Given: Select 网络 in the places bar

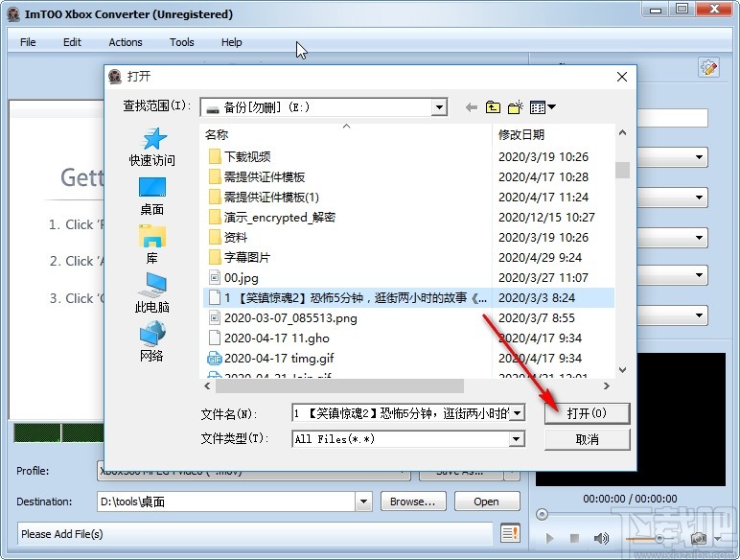Looking at the screenshot, I should 152,342.
